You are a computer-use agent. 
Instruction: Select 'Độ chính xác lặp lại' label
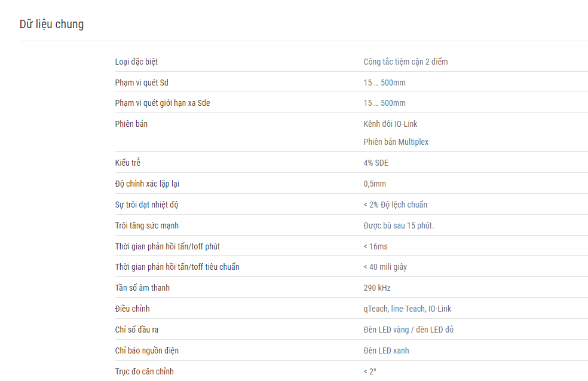(x=147, y=184)
